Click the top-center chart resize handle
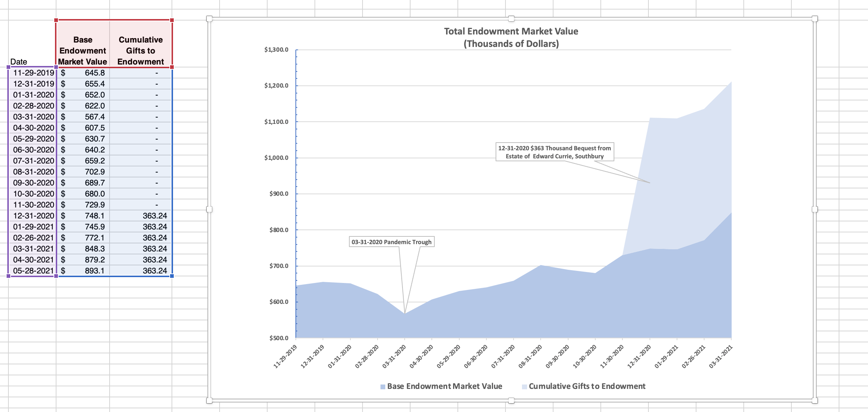 click(x=511, y=19)
